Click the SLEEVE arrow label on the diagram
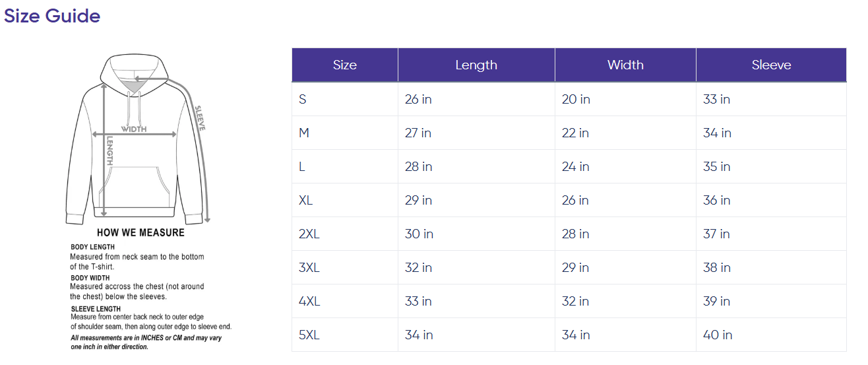 [200, 117]
